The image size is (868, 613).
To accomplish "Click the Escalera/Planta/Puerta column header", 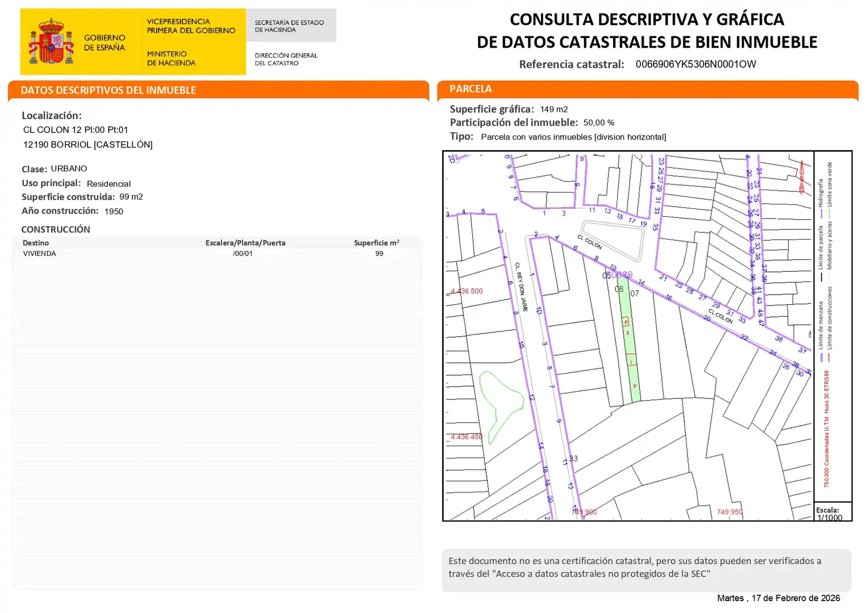I will (x=245, y=243).
